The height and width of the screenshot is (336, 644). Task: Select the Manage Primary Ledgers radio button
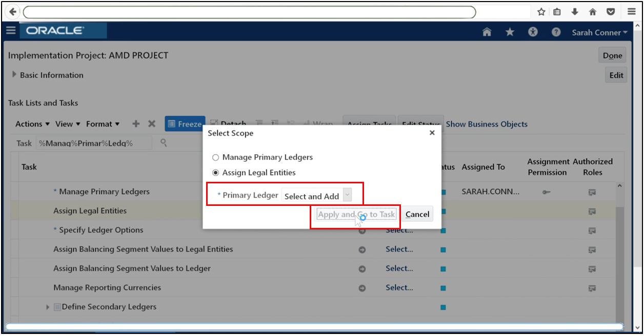[216, 157]
